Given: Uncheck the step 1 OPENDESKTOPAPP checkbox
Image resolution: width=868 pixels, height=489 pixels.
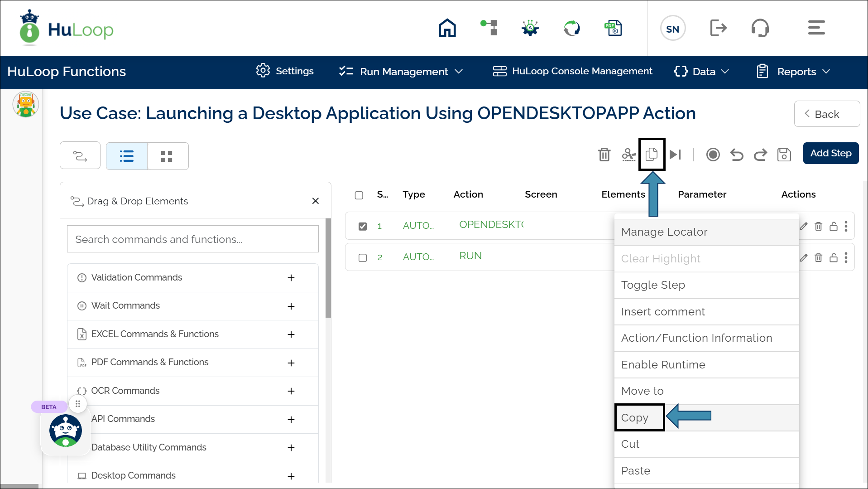Looking at the screenshot, I should click(x=363, y=226).
